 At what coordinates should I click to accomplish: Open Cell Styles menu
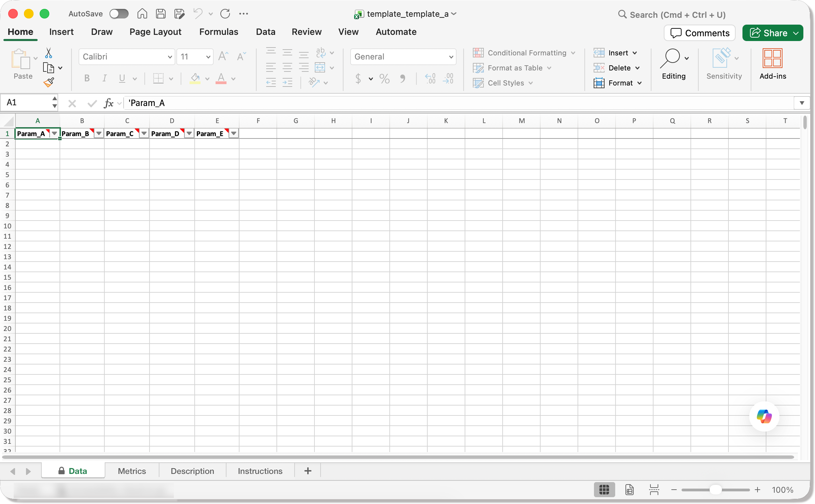(x=503, y=83)
